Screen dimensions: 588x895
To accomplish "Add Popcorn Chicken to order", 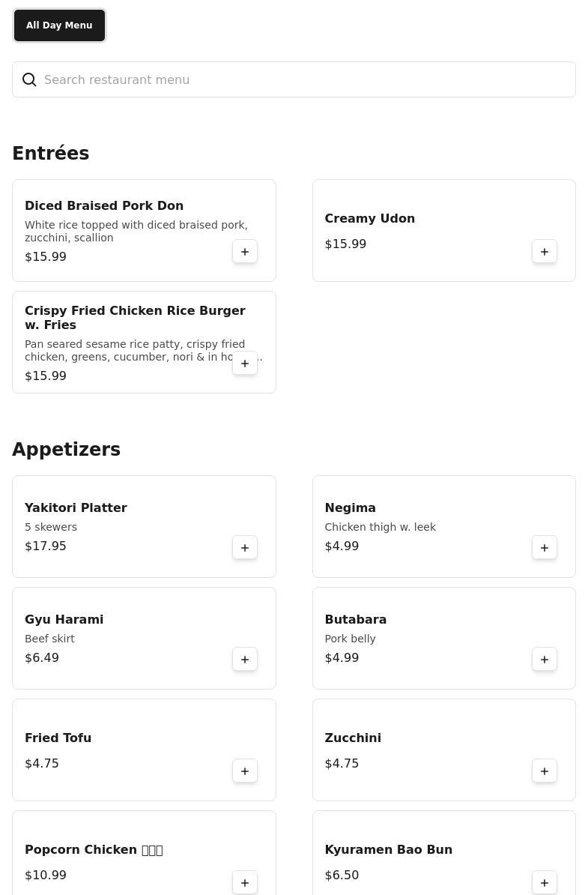I will pyautogui.click(x=245, y=882).
